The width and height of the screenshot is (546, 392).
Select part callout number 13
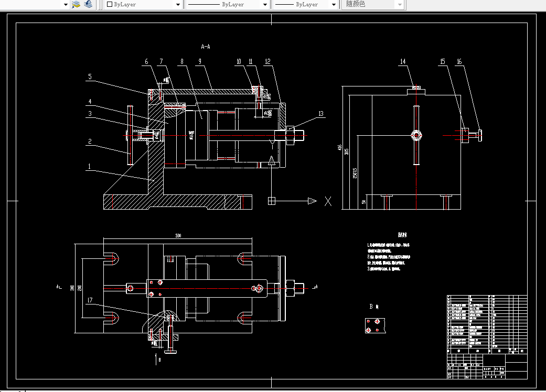point(320,114)
